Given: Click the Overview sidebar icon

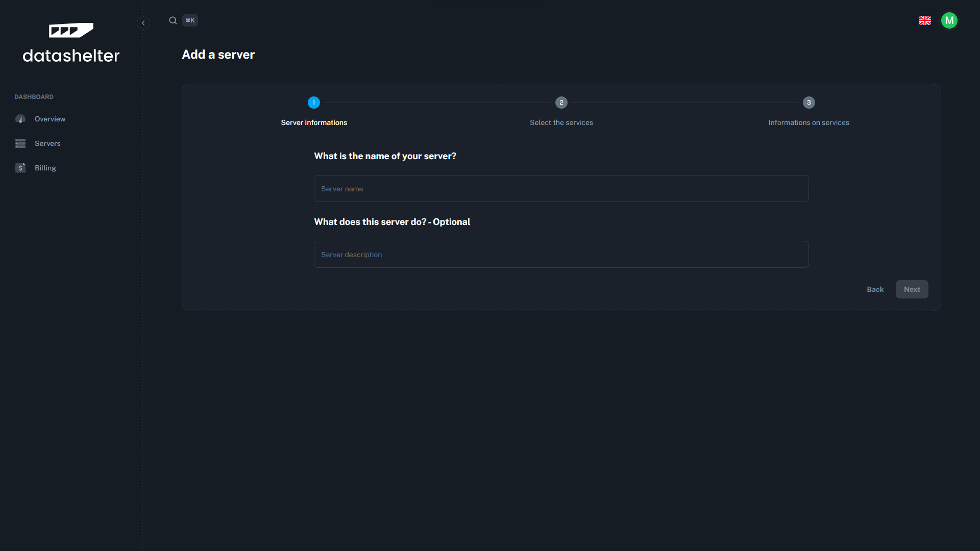Looking at the screenshot, I should pyautogui.click(x=19, y=119).
